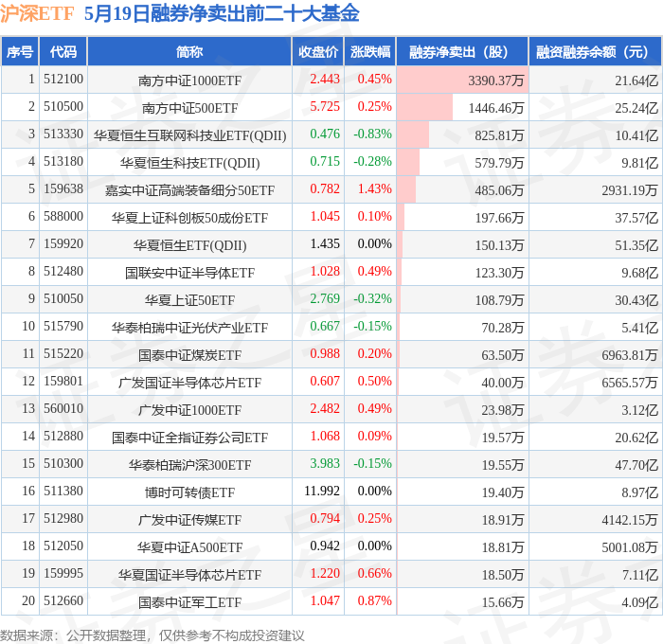
Task: Click the 融券净卖出（股） column header
Action: [x=462, y=52]
